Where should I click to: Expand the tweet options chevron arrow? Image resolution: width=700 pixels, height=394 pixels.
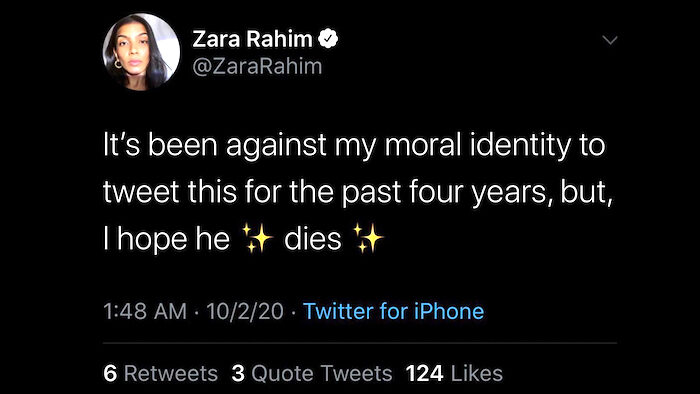coord(610,40)
